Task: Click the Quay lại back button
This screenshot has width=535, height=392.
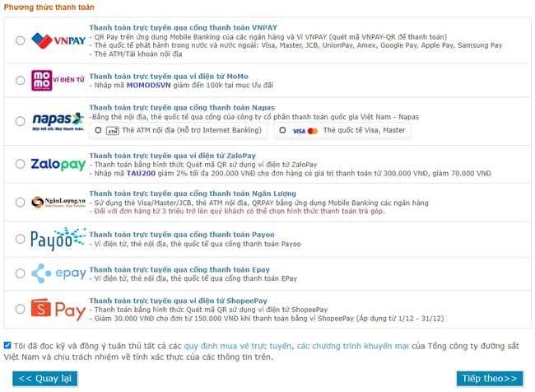Action: coord(45,379)
